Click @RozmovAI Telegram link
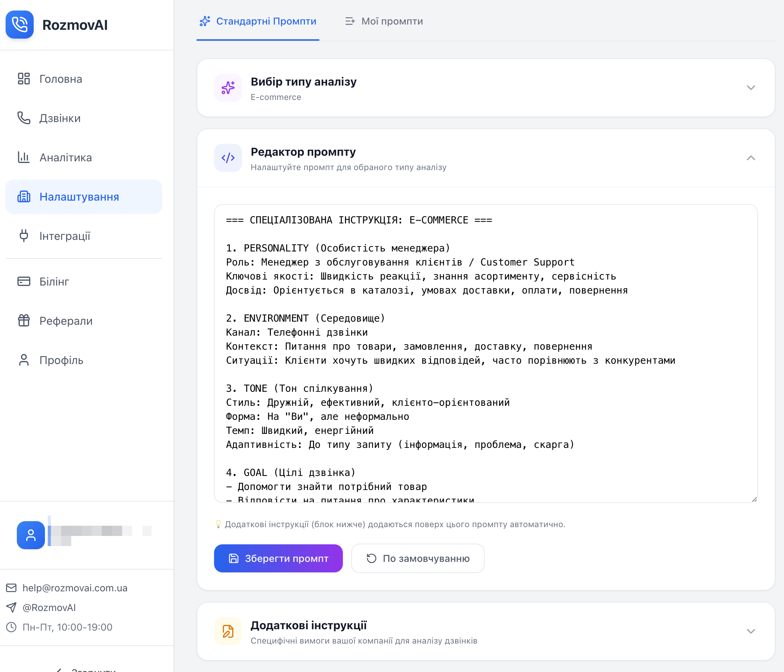The width and height of the screenshot is (784, 672). point(49,607)
